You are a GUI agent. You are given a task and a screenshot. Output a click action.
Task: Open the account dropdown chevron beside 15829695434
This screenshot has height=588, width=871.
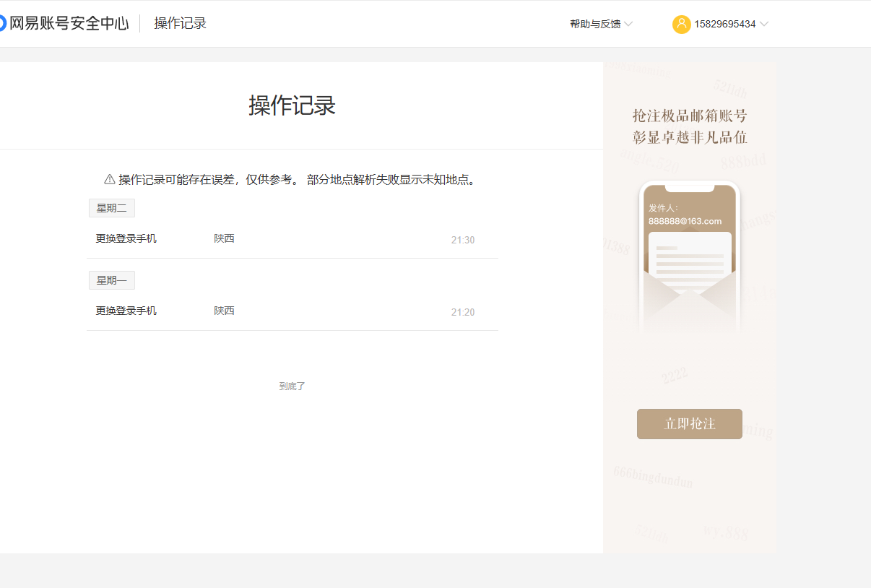764,25
